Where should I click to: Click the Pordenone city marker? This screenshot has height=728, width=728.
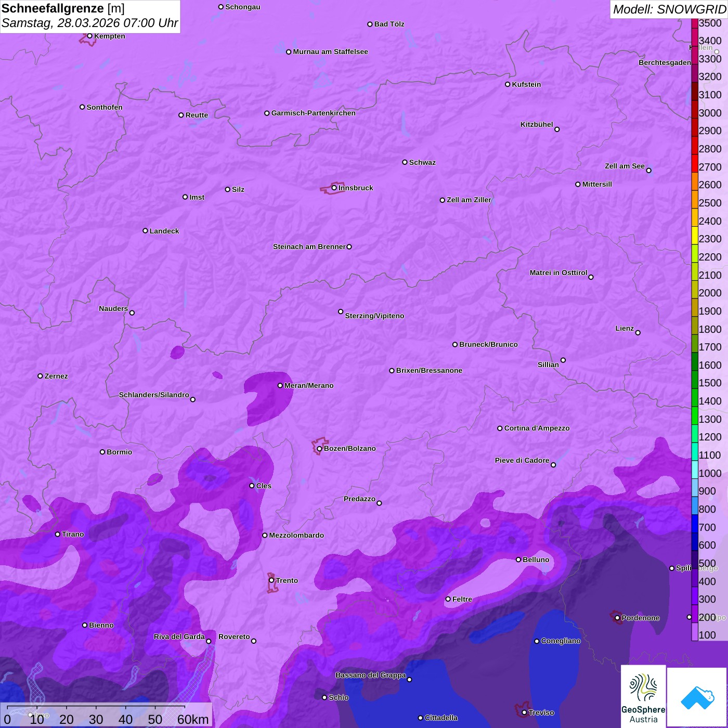point(617,618)
